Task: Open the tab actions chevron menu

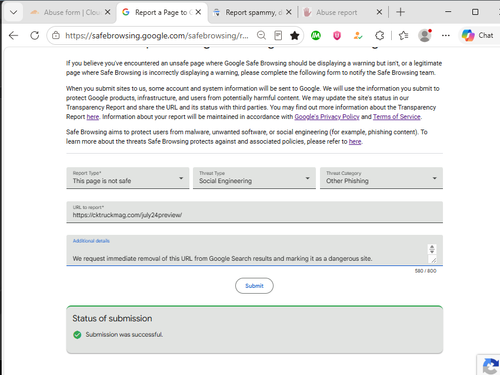Action: tap(14, 13)
